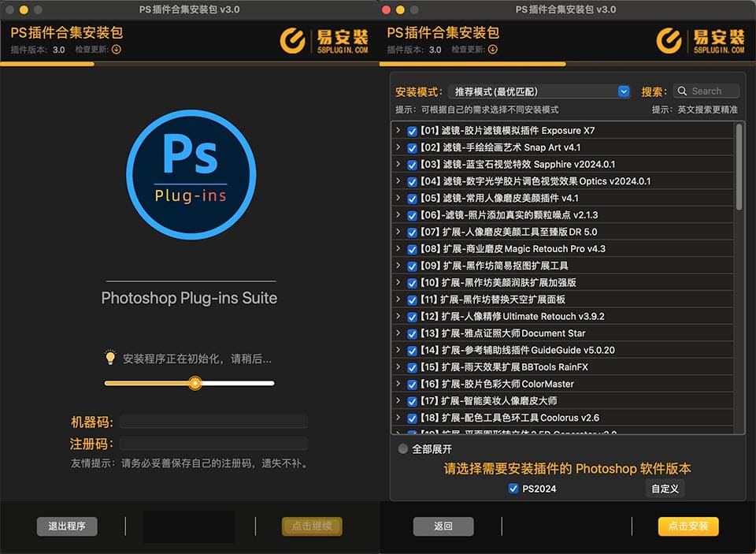
Task: Click the 点击继续 button
Action: [x=312, y=526]
